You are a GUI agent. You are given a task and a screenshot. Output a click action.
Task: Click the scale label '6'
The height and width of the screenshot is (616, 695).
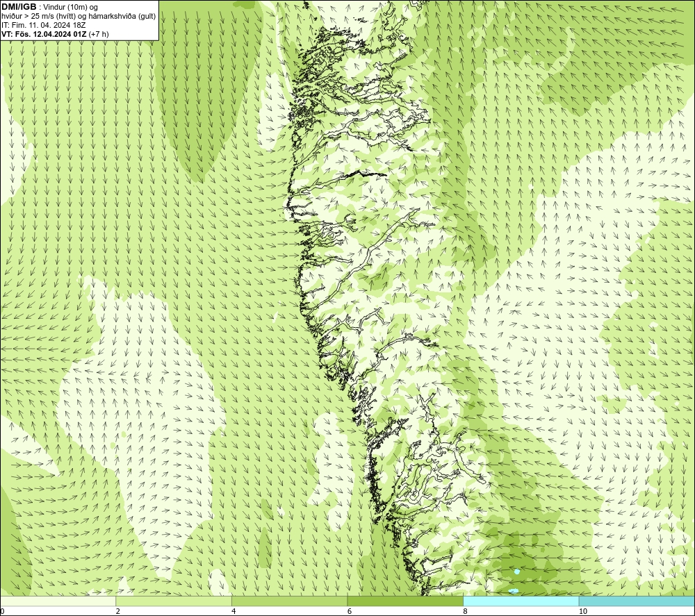350,612
